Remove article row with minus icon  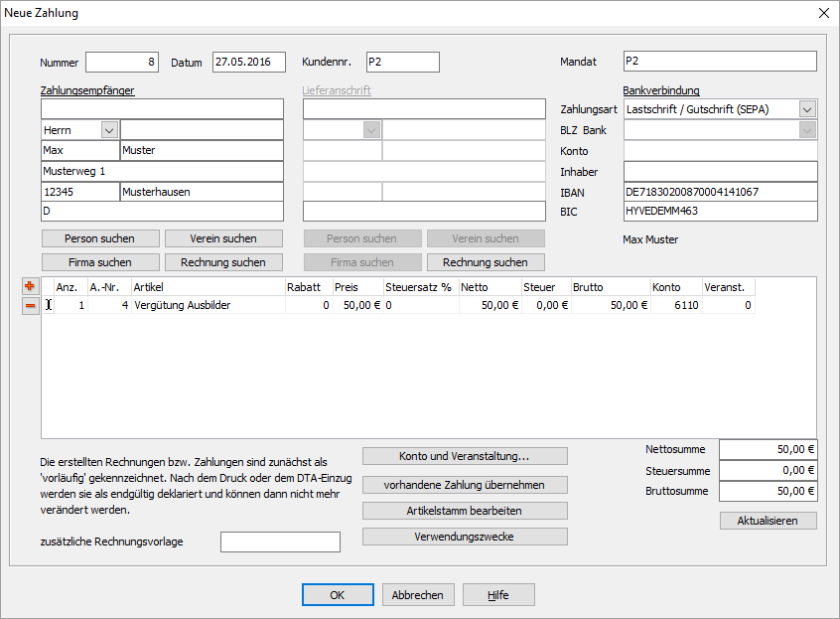30,306
